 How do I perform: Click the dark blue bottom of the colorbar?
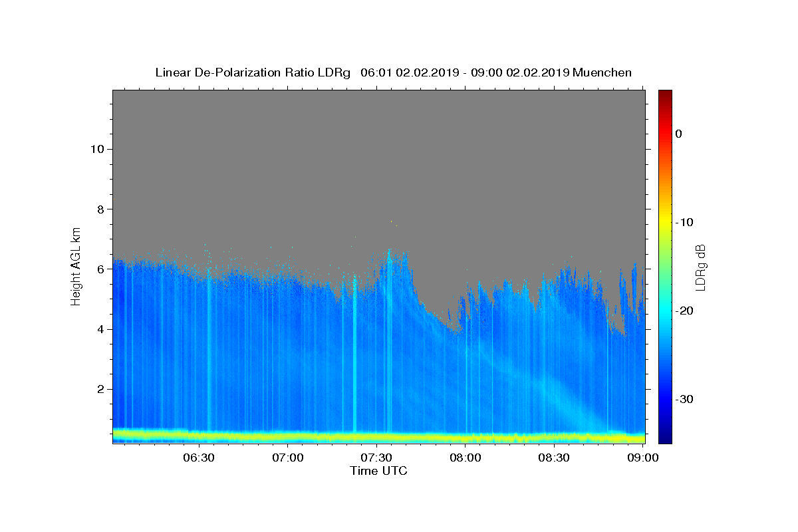(x=665, y=438)
